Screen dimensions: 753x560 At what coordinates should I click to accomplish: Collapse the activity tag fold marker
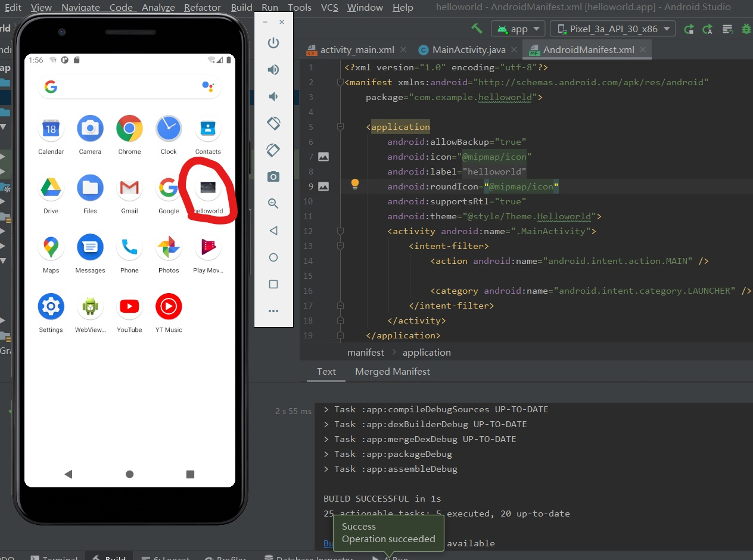pyautogui.click(x=340, y=231)
